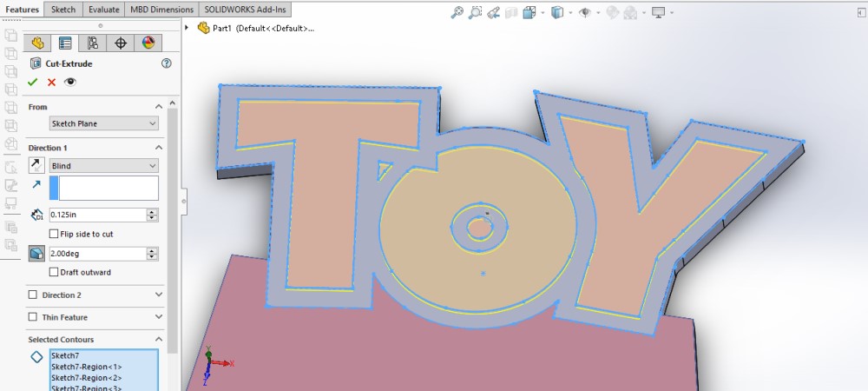Click the Apply Scene icon
This screenshot has width=868, height=391.
tap(630, 12)
